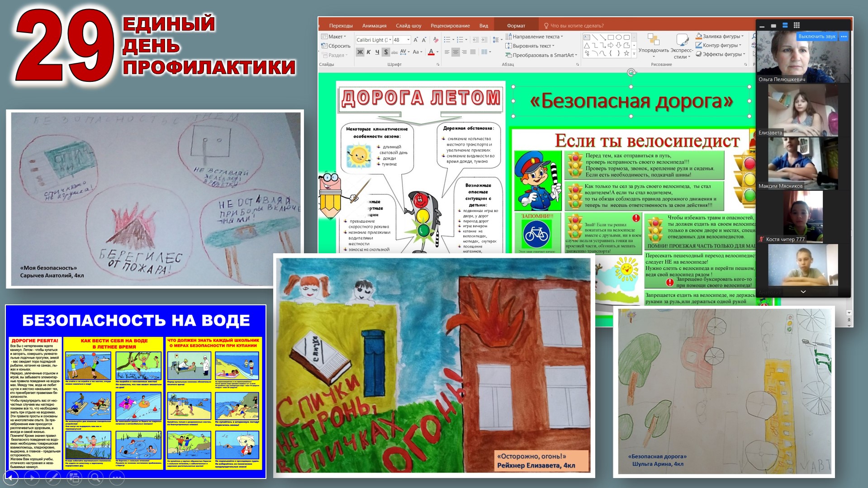Click the slideshow pen pointer tool icon
Viewport: 868px width, 488px height.
[x=53, y=477]
